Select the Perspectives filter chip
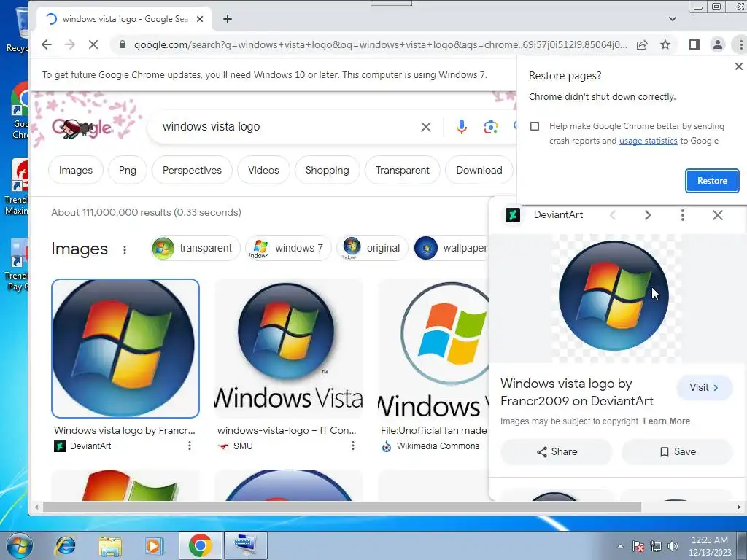Image resolution: width=747 pixels, height=560 pixels. pos(192,170)
